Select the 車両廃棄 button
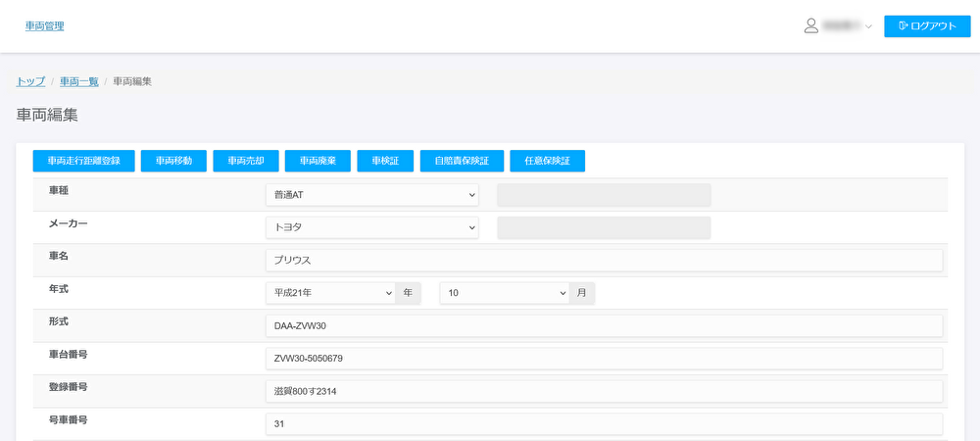This screenshot has height=441, width=980. pos(318,161)
